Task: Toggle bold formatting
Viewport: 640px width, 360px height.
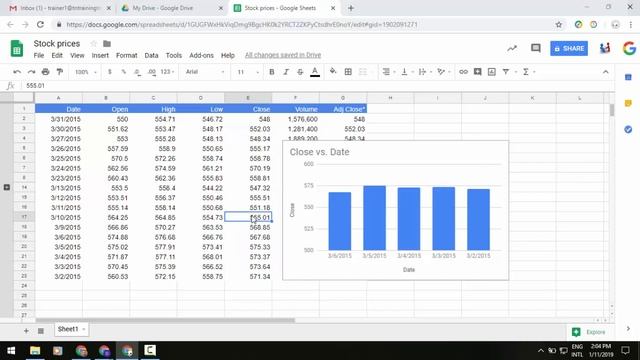Action: click(x=271, y=72)
